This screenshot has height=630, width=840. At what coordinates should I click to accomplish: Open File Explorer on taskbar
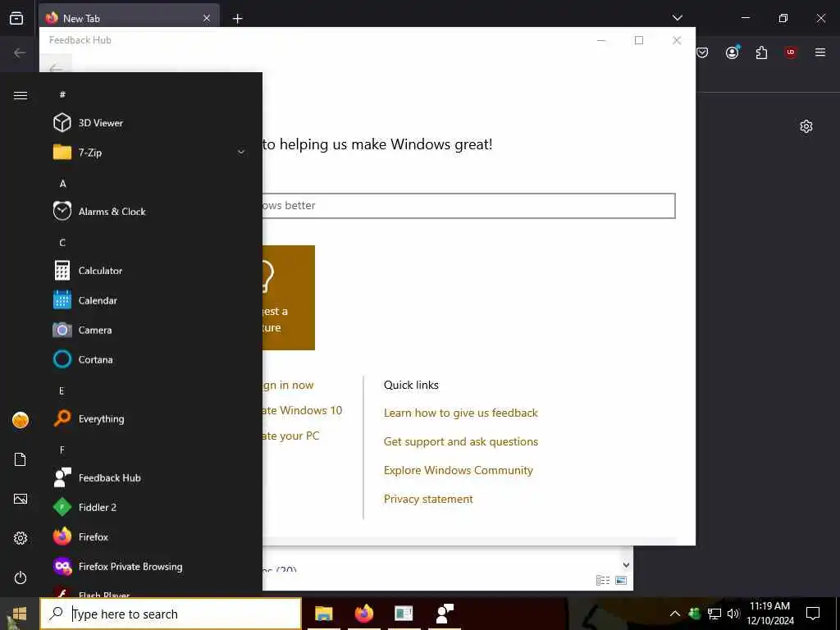pyautogui.click(x=323, y=614)
